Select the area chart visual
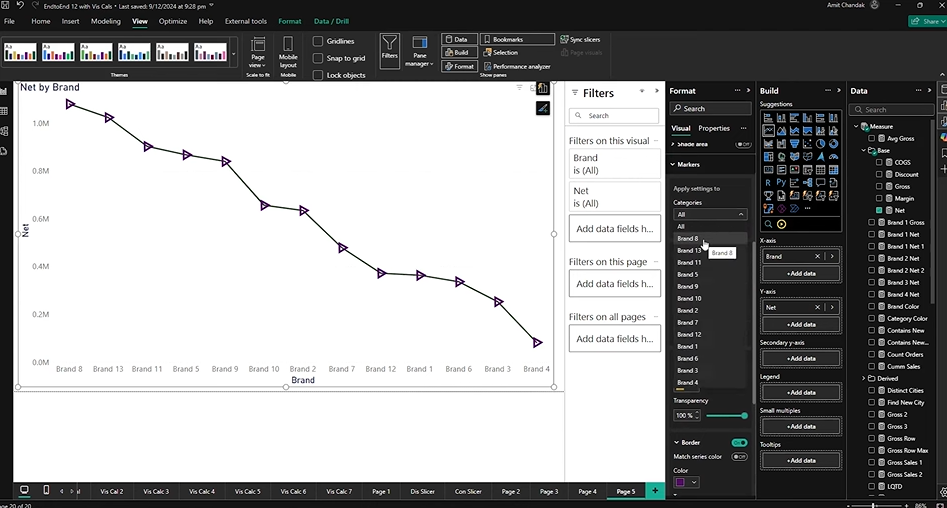The width and height of the screenshot is (947, 508). (782, 130)
